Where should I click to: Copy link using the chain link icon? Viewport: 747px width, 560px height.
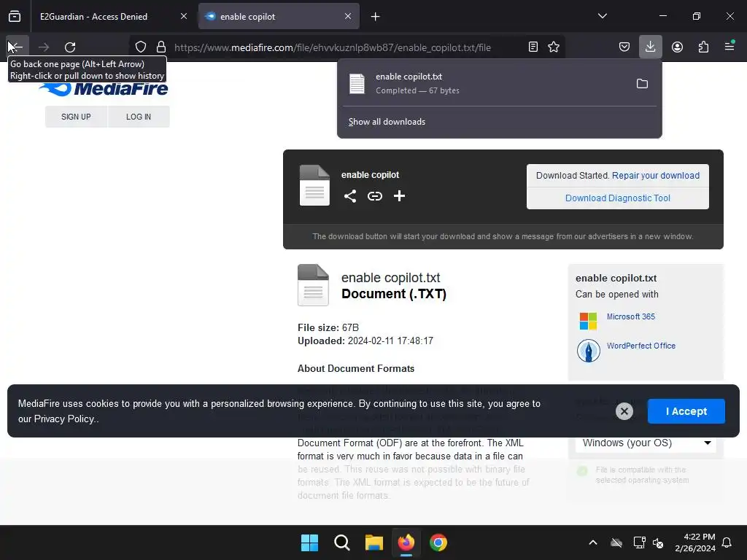pos(375,196)
